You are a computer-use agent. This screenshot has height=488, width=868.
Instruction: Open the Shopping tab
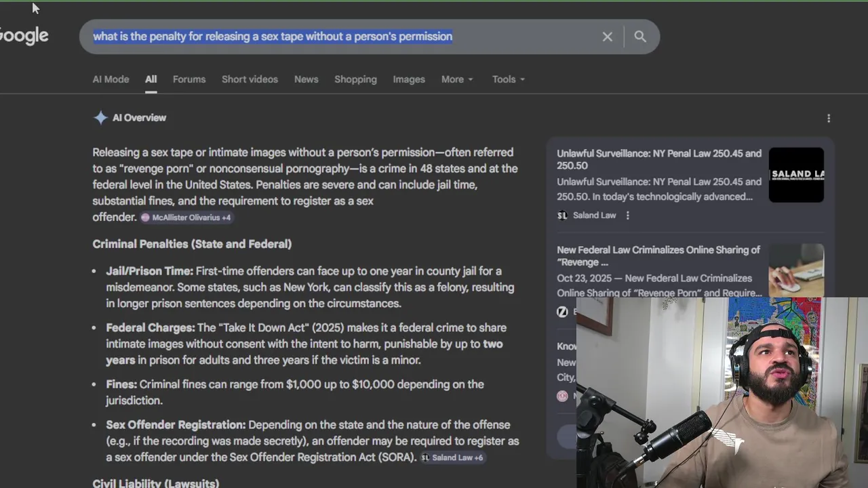point(355,79)
